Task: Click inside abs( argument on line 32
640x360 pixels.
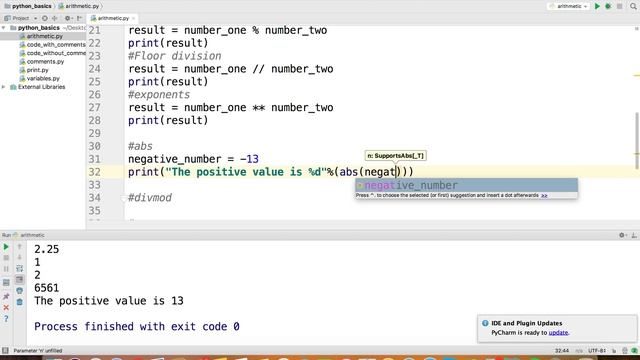Action: [380, 172]
